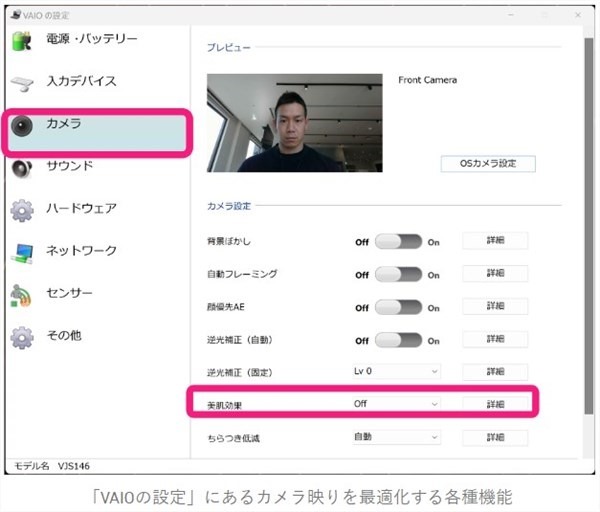
Task: Click 詳細 next to 顔優先AE
Action: 495,306
